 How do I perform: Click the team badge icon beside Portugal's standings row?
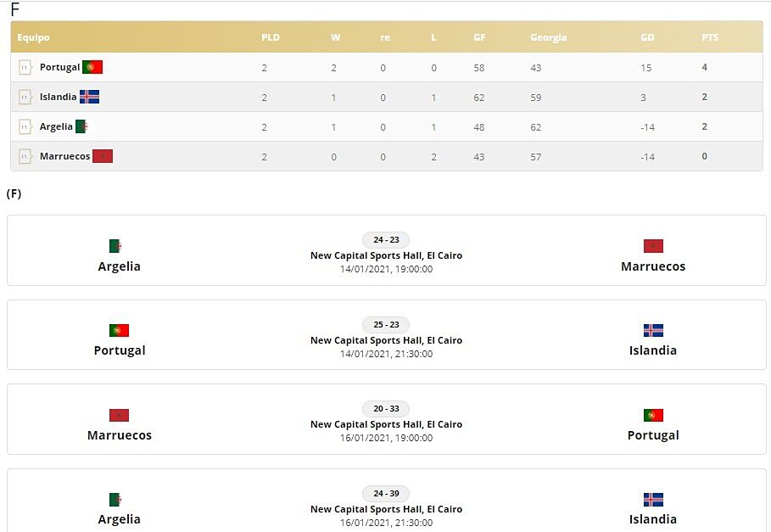(x=25, y=67)
